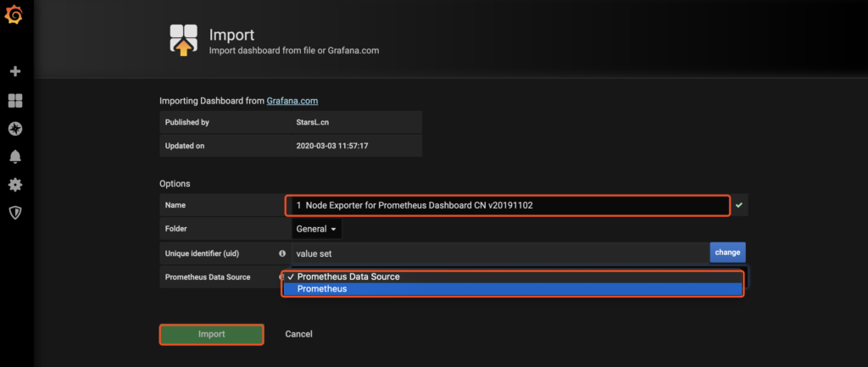
Task: Click the 'Prometheus Data Source' row label
Action: (x=208, y=277)
